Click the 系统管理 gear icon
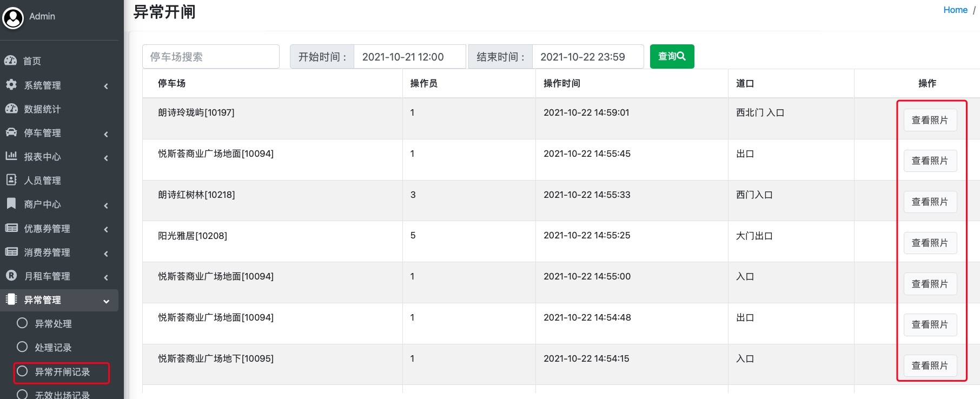Image resolution: width=980 pixels, height=399 pixels. (x=11, y=85)
